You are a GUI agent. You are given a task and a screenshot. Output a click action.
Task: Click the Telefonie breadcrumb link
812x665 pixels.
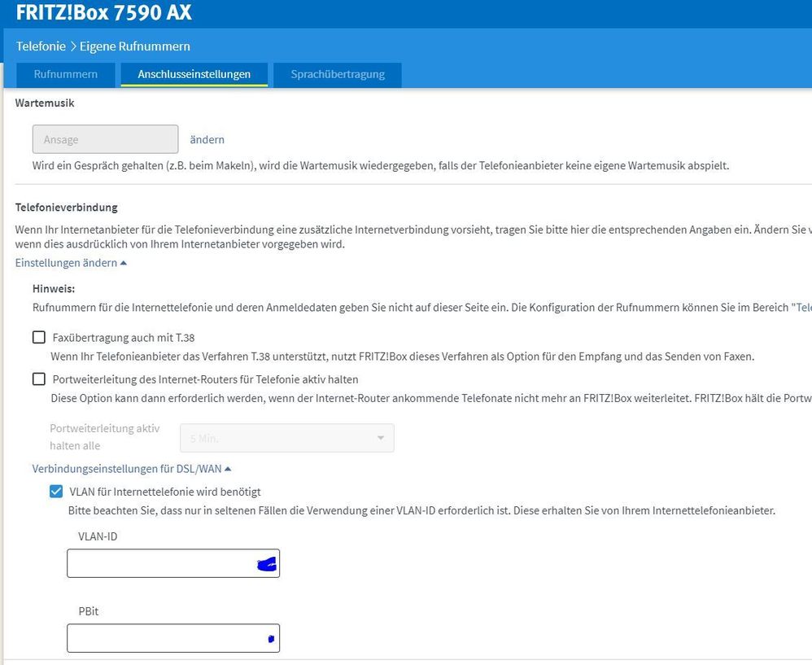(x=41, y=46)
